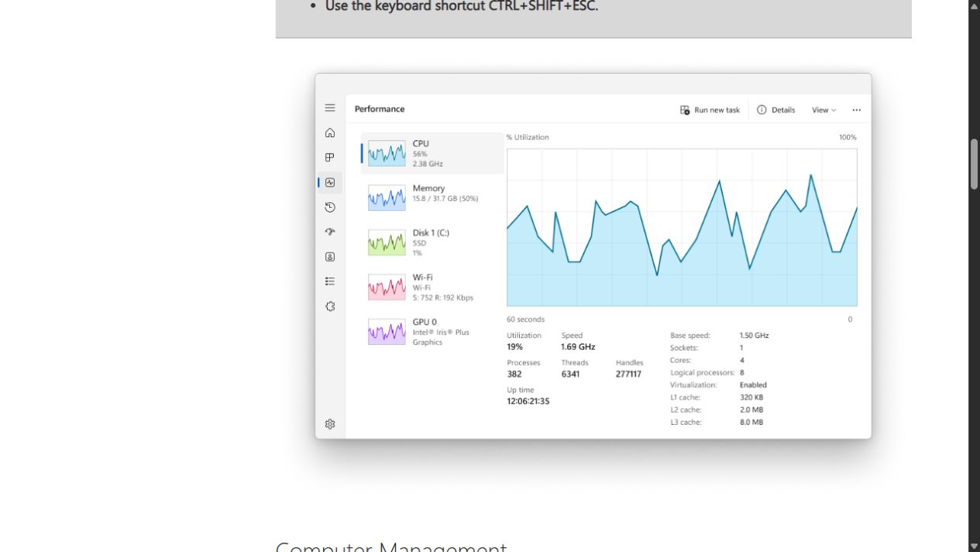Click the "Logical processors:" label
980x552 pixels.
click(703, 373)
